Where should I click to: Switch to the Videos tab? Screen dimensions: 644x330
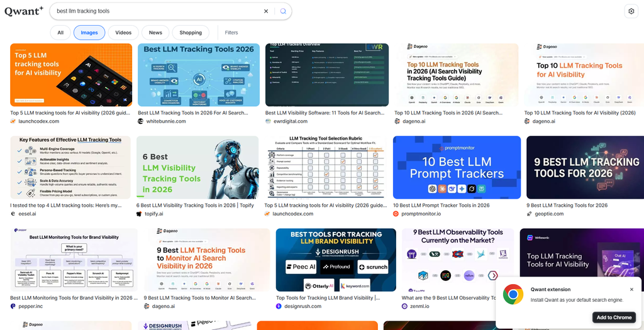123,33
